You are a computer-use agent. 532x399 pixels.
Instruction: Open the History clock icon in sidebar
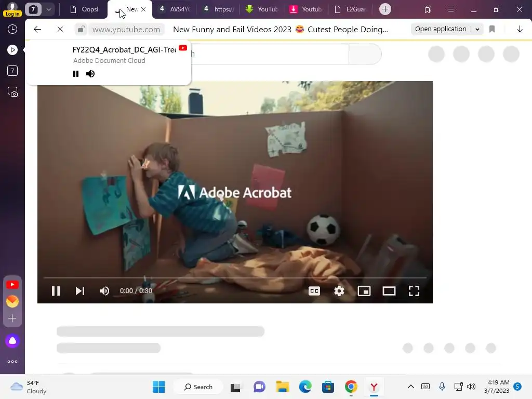[12, 29]
